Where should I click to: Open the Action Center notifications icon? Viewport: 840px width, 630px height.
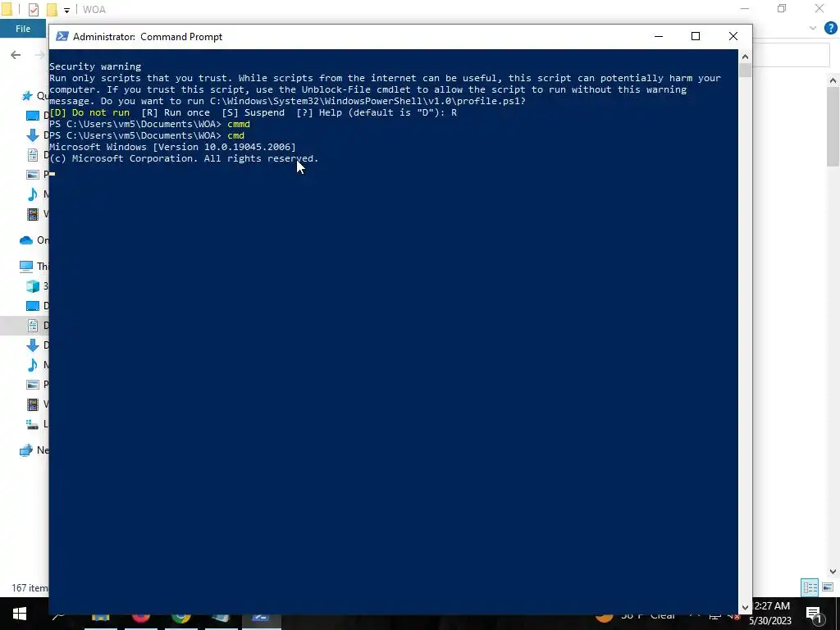tap(814, 614)
